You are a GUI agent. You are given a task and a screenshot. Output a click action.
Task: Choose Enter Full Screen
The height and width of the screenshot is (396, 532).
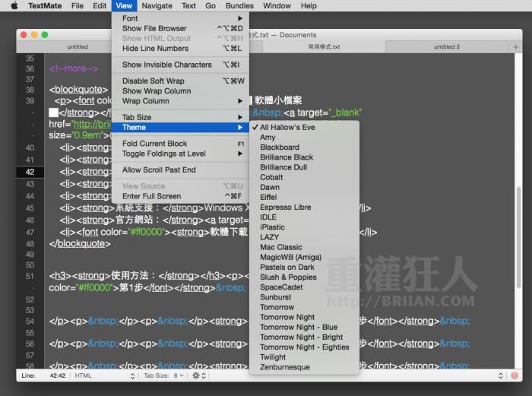[x=180, y=196]
